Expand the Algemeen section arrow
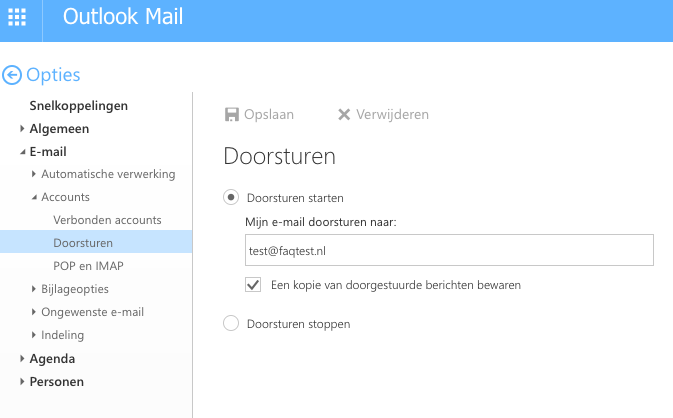This screenshot has height=418, width=673. [x=22, y=128]
